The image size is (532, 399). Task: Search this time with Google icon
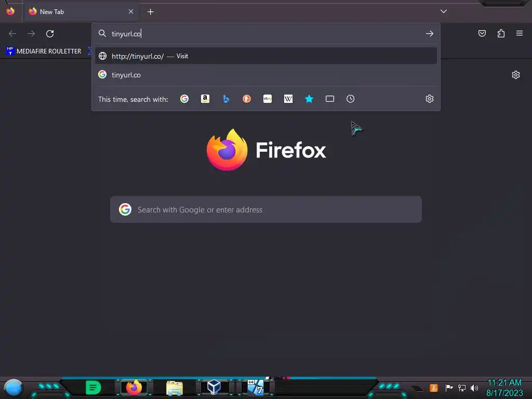click(184, 99)
